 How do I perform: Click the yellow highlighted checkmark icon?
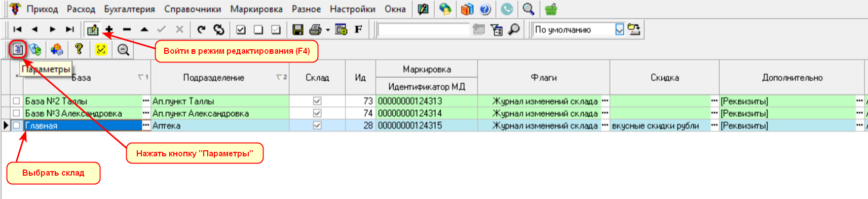click(101, 49)
